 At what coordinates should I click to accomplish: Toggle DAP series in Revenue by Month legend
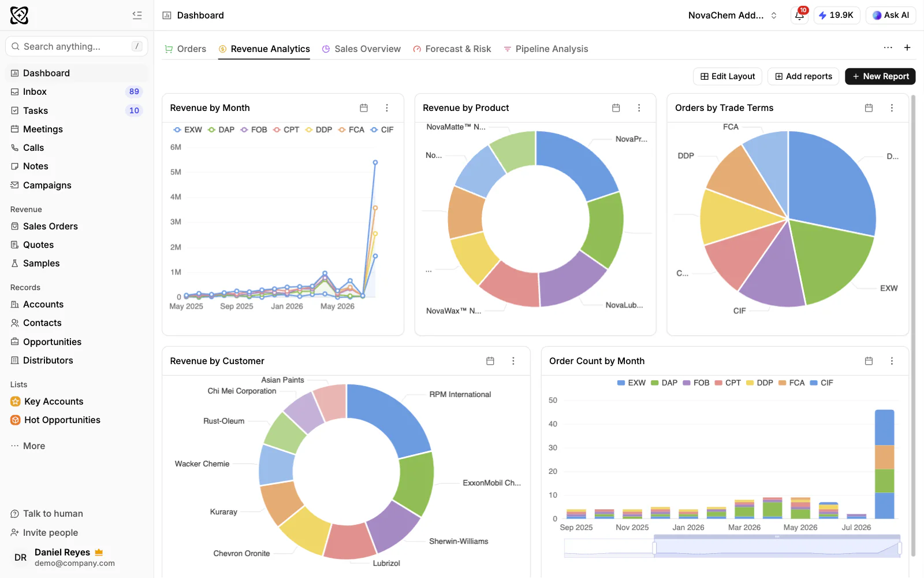221,130
